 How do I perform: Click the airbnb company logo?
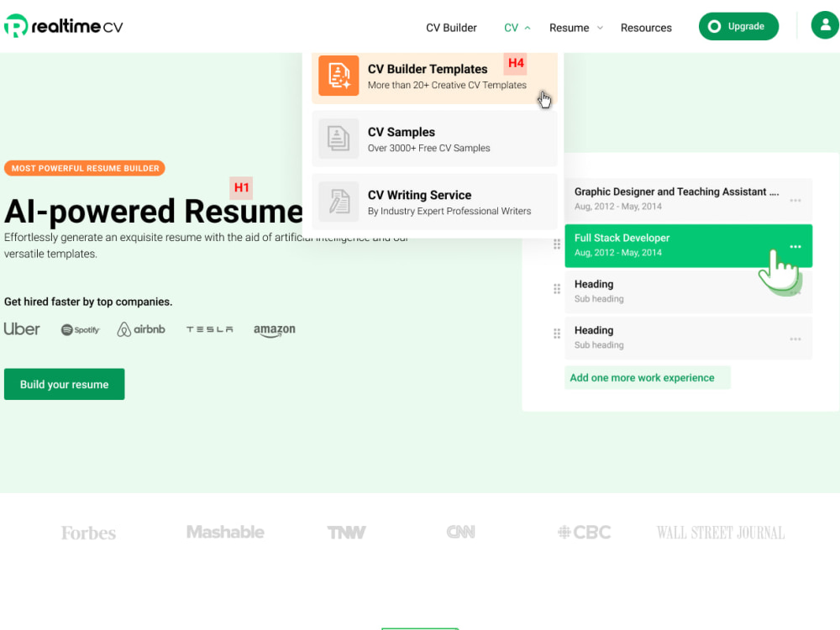point(141,329)
